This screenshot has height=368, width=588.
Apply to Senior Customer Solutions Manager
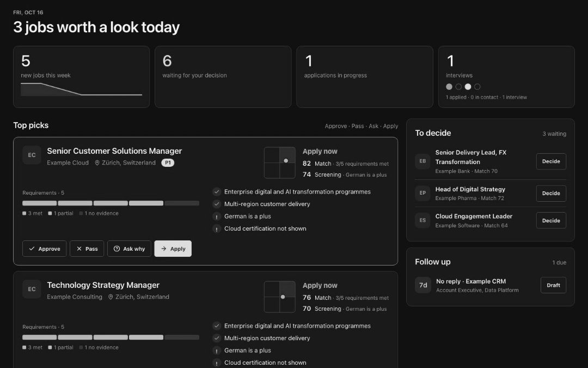pyautogui.click(x=173, y=249)
